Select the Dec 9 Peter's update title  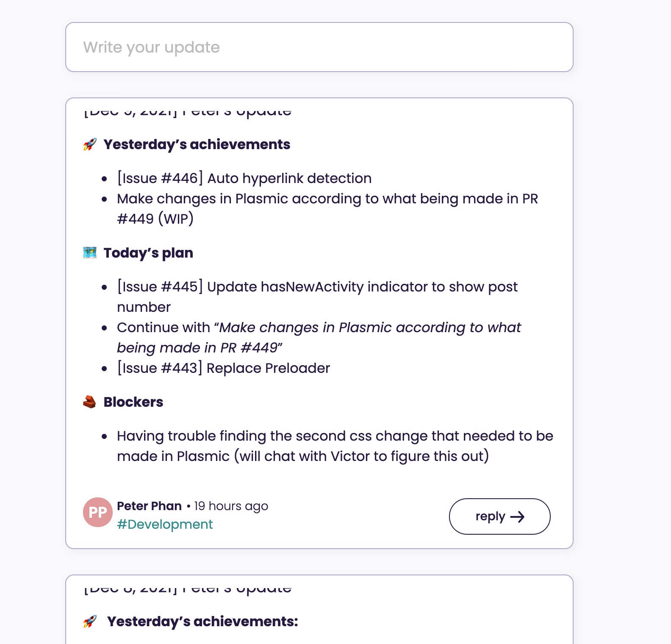click(188, 110)
